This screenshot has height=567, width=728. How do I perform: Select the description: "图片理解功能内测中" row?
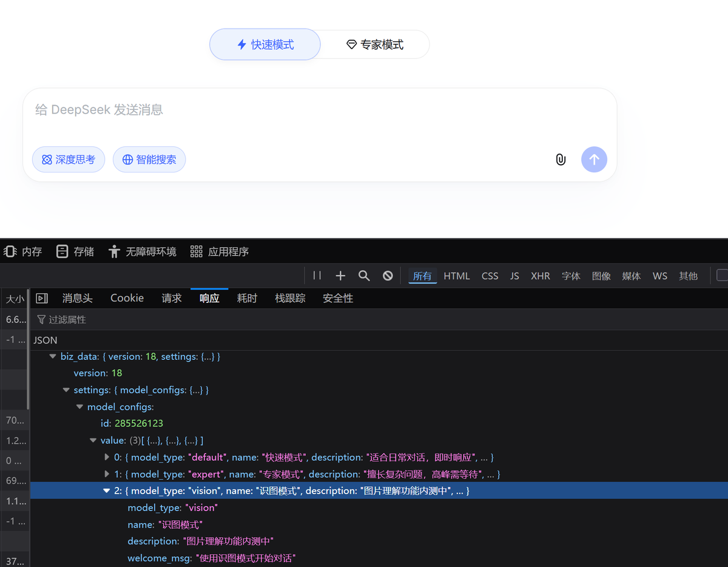click(379, 541)
